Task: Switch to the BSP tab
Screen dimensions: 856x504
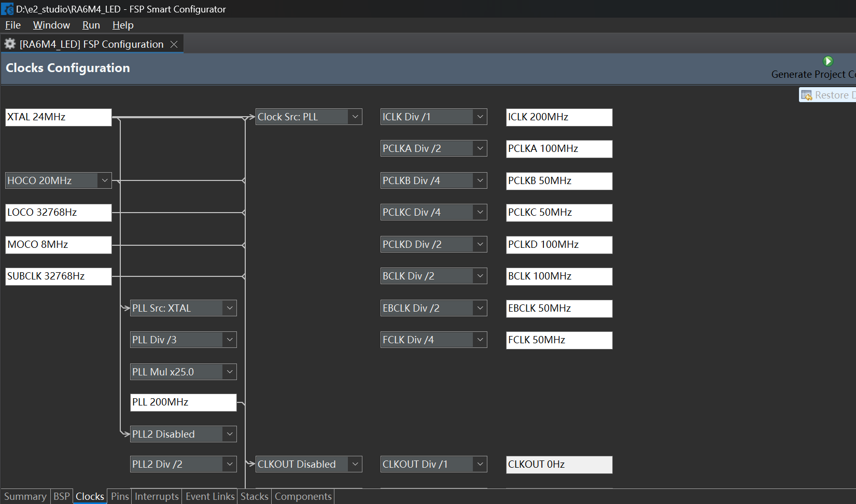Action: pos(62,496)
